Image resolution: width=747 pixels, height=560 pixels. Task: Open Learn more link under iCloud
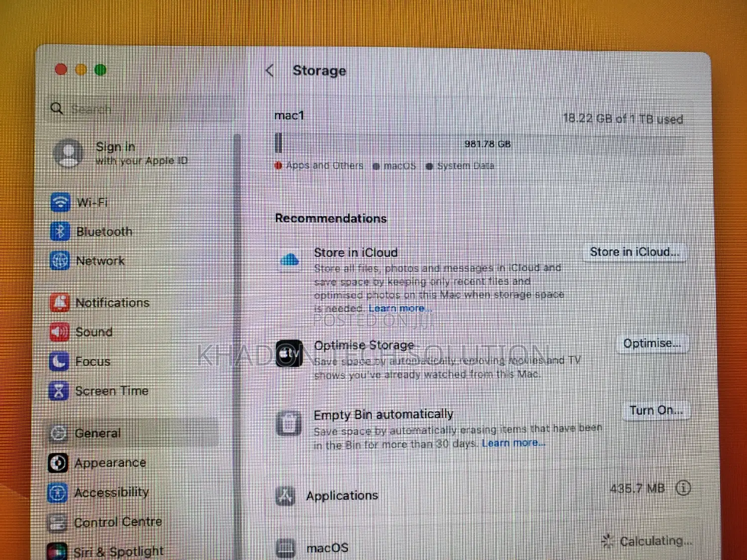tap(400, 308)
